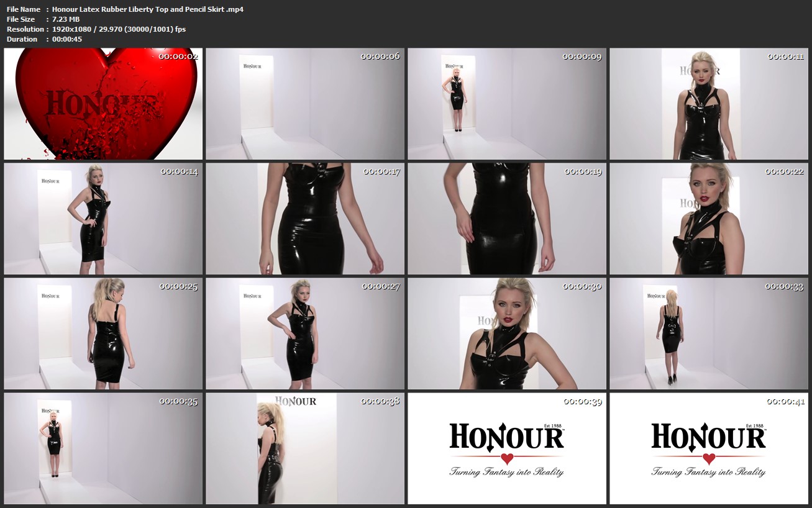This screenshot has height=508, width=812.
Task: Select the Honour logo frame at 00:00:41
Action: (709, 448)
